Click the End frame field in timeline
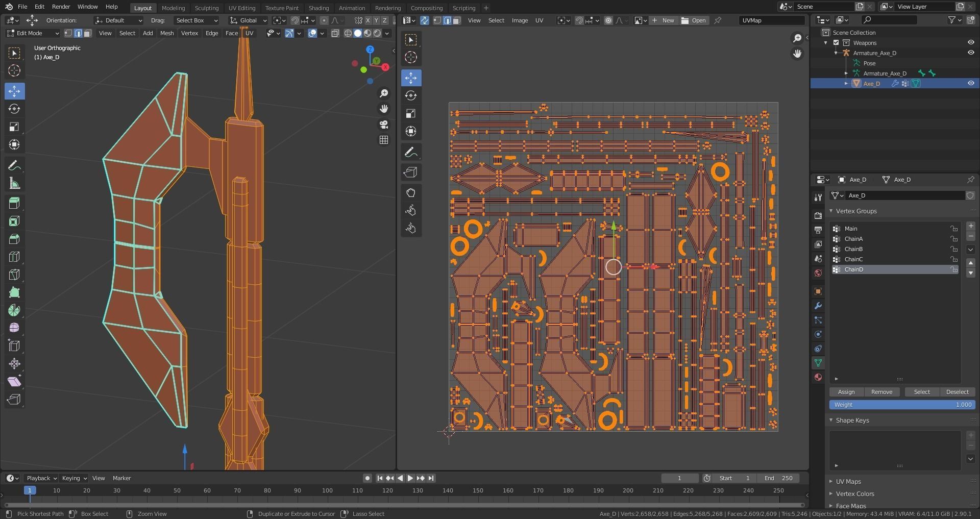 coord(778,478)
